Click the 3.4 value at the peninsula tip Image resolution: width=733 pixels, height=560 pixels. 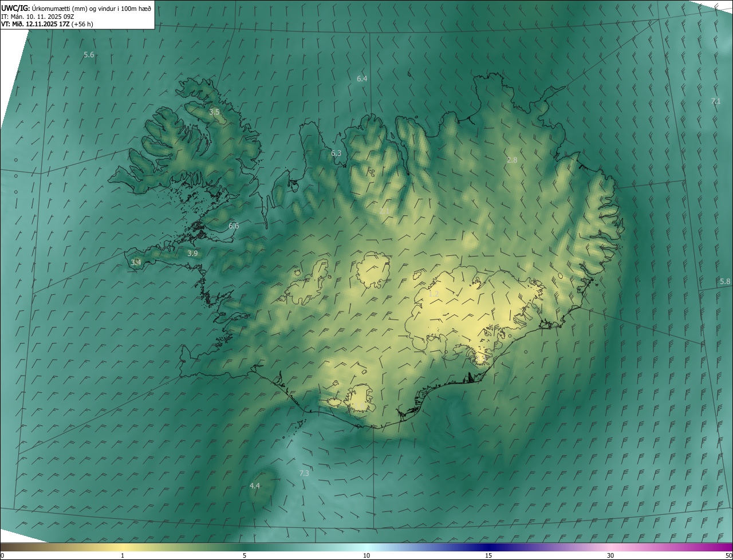point(136,263)
